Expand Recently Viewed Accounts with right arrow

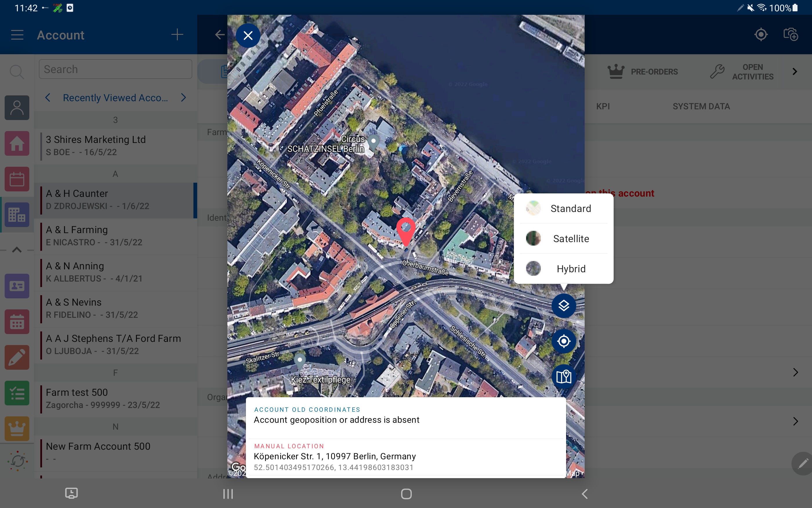point(184,97)
